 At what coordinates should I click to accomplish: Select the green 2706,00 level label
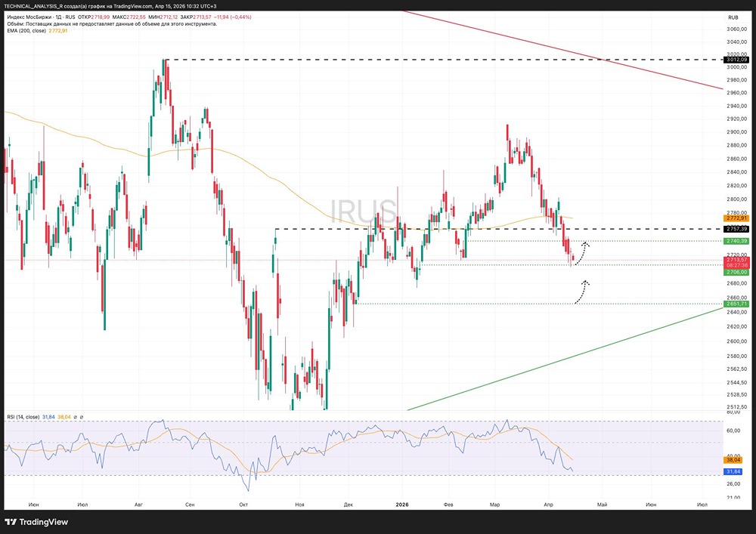(x=736, y=272)
